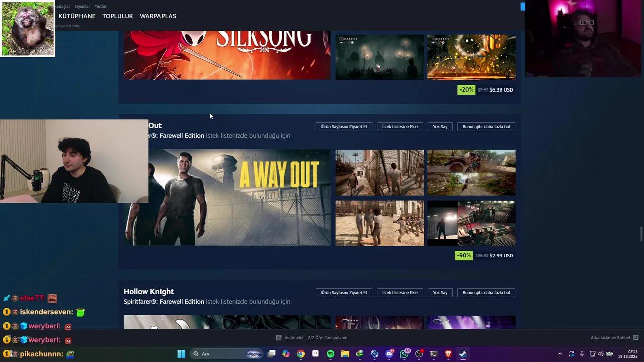Open the green globe app in the taskbar
Image resolution: width=644 pixels, height=362 pixels.
click(x=360, y=354)
